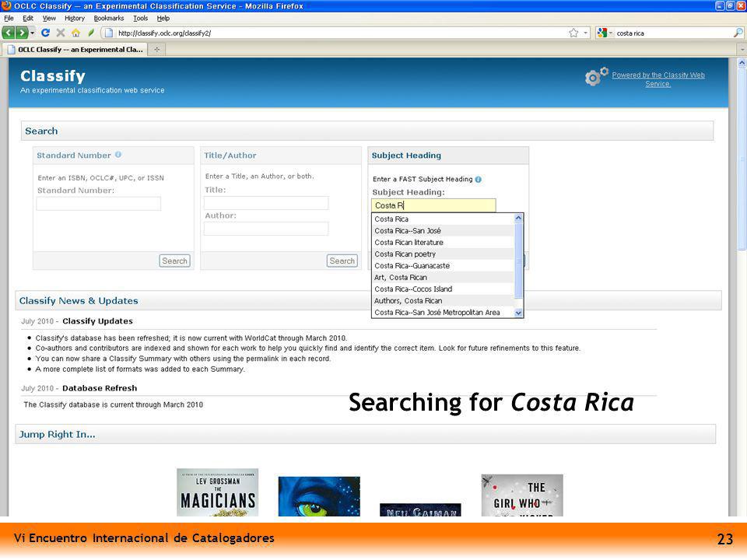Viewport: 747px width, 560px height.
Task: Go to the Home page icon
Action: 75,33
